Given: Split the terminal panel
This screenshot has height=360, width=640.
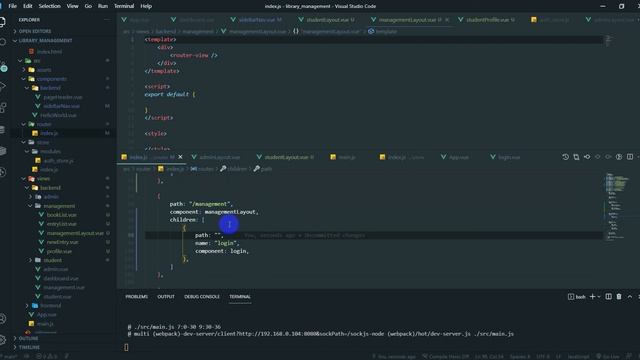Looking at the screenshot, I should pyautogui.click(x=608, y=297).
